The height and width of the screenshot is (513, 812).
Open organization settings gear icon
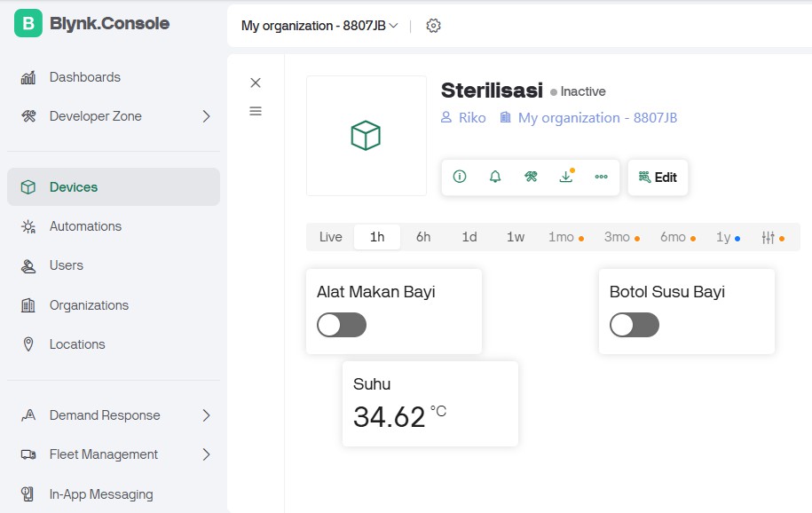(433, 26)
